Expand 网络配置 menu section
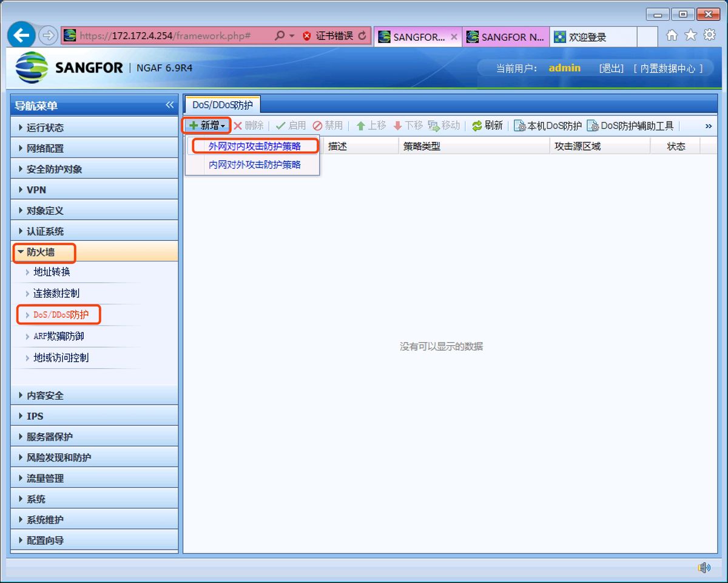Screen dimensions: 728x583 click(x=95, y=148)
